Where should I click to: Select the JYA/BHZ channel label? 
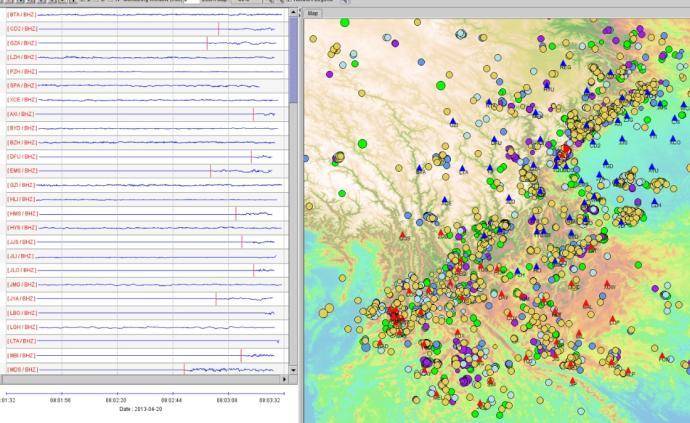(x=21, y=298)
